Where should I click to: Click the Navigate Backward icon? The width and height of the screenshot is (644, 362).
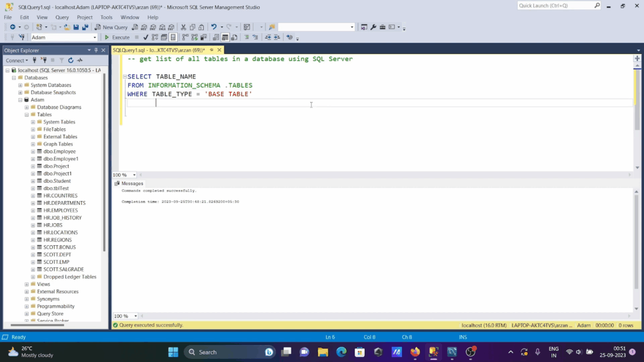13,27
